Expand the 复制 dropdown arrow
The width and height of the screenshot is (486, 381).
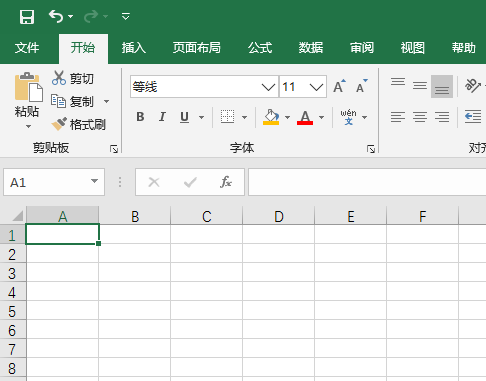coord(106,101)
